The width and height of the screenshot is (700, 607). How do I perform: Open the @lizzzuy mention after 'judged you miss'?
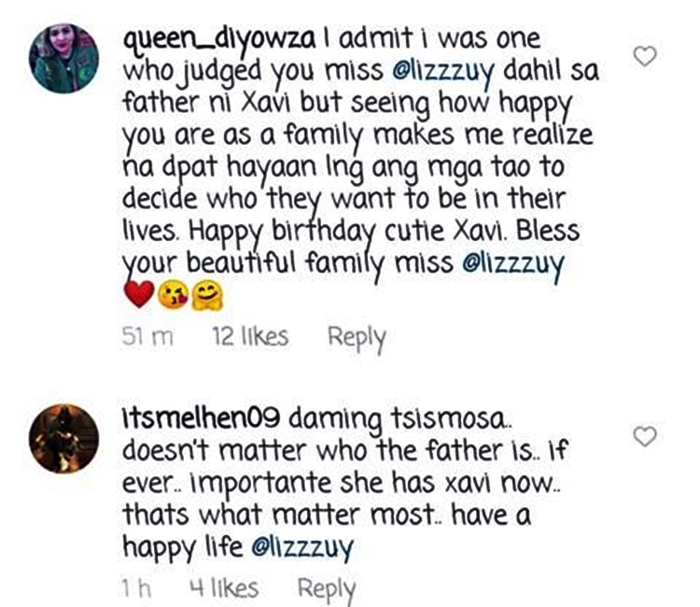tap(443, 72)
